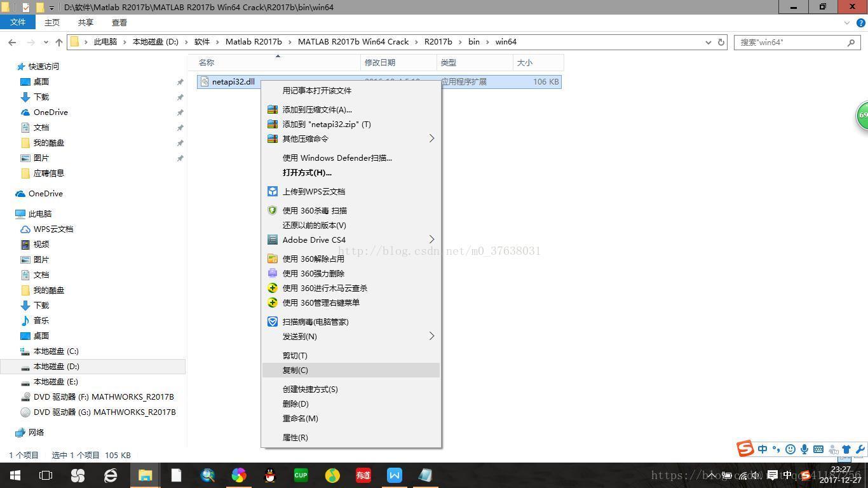Select 删除(D) in the context menu
Image resolution: width=868 pixels, height=488 pixels.
351,403
